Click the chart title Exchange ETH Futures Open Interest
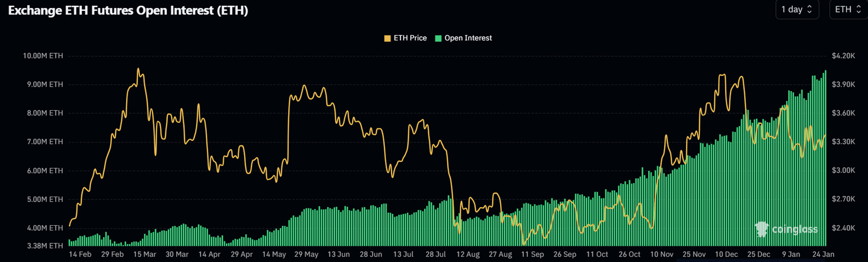The image size is (868, 262). pos(128,10)
